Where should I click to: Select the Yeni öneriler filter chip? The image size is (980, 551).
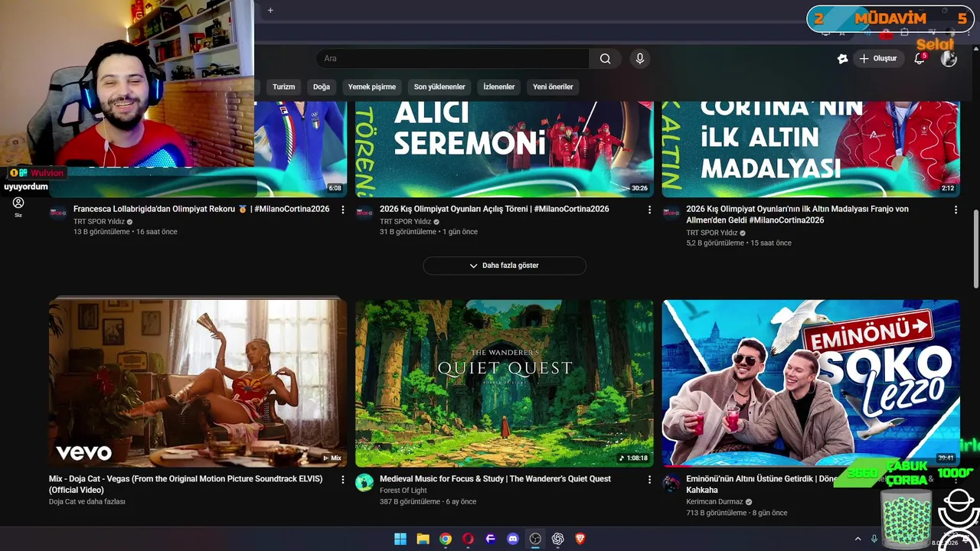click(x=553, y=86)
